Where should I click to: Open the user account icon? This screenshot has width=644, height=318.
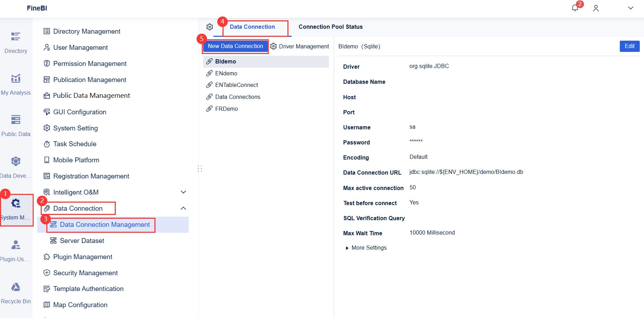pyautogui.click(x=596, y=8)
